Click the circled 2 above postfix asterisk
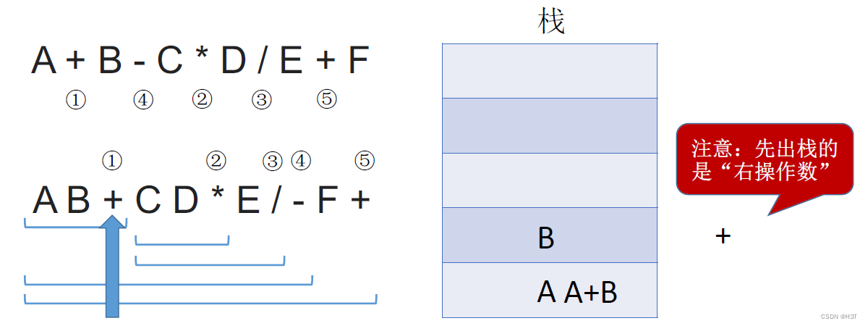This screenshot has height=326, width=868. tap(216, 161)
